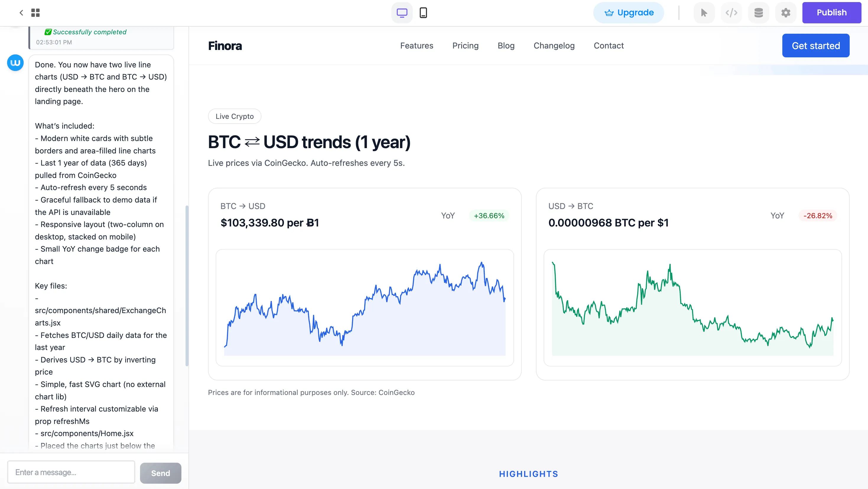
Task: Switch to desktop preview mode
Action: (402, 12)
